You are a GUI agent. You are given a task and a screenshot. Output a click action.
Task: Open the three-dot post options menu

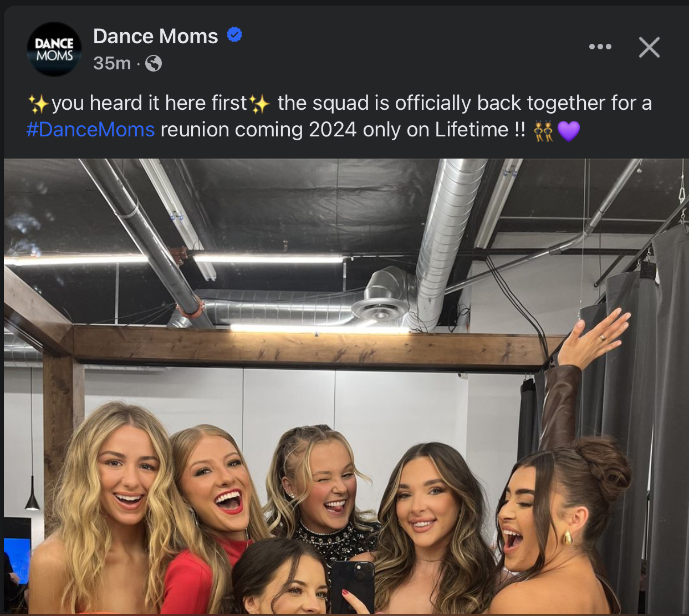(600, 47)
